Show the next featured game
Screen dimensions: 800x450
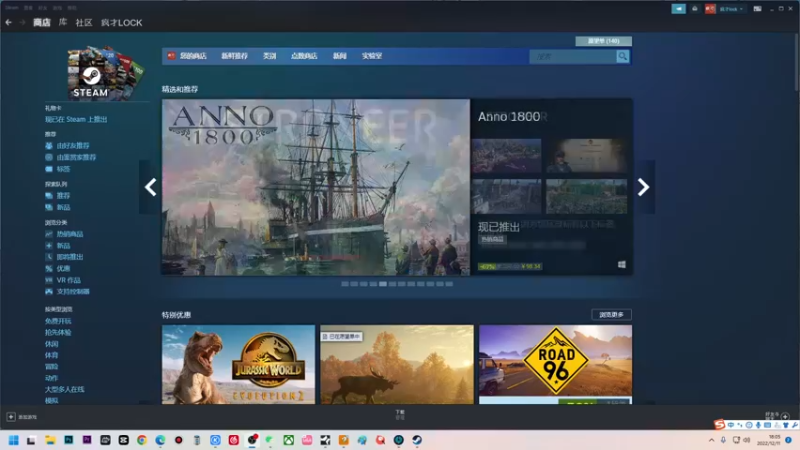[x=643, y=187]
